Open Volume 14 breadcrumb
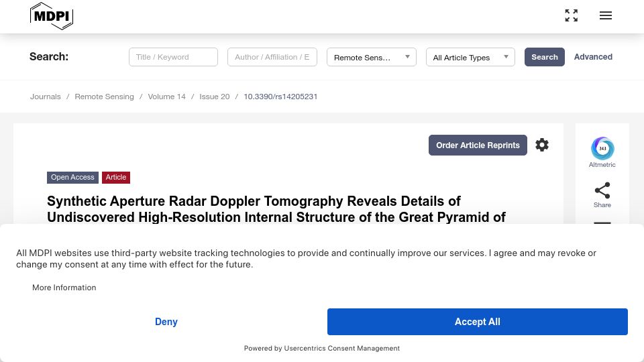 (167, 97)
